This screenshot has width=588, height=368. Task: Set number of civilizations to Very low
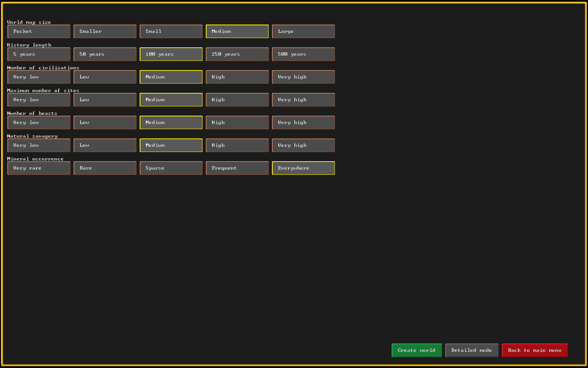point(39,77)
